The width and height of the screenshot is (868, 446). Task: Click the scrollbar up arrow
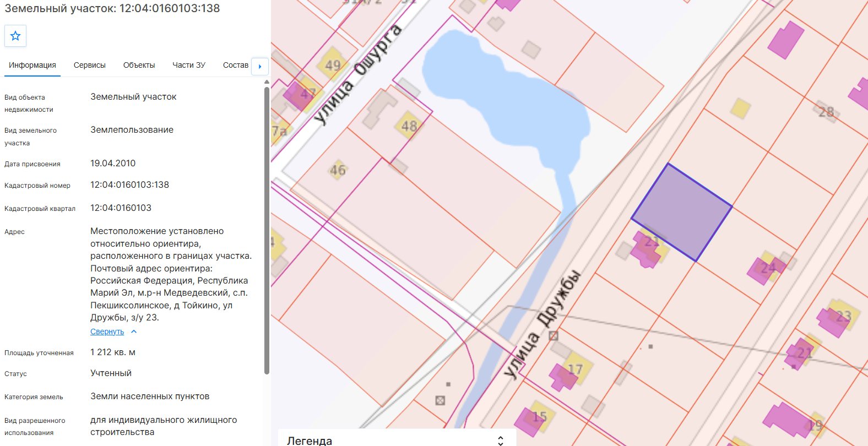pos(267,81)
